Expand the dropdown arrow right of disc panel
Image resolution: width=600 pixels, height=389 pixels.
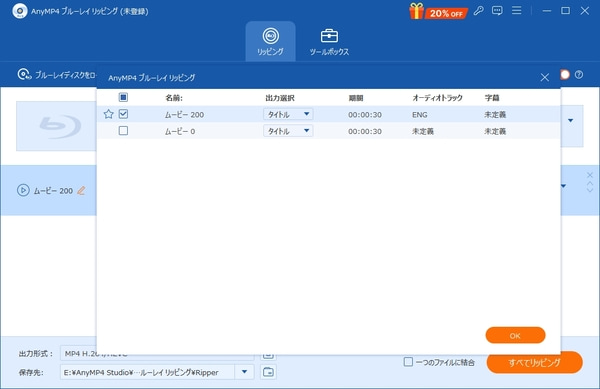[x=571, y=120]
